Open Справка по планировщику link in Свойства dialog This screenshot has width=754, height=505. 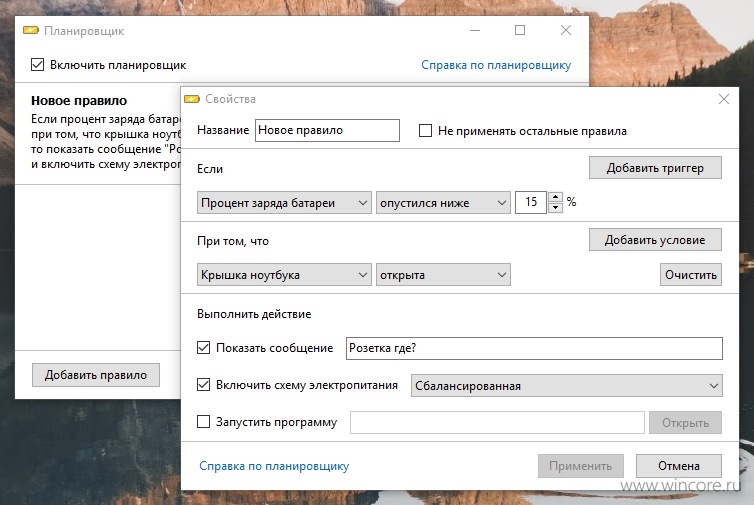point(274,466)
